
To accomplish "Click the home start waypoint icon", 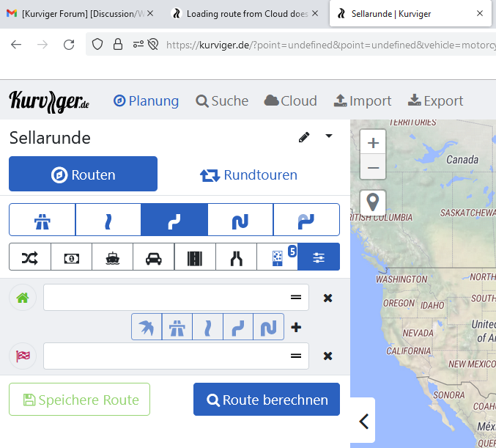I will coord(22,298).
